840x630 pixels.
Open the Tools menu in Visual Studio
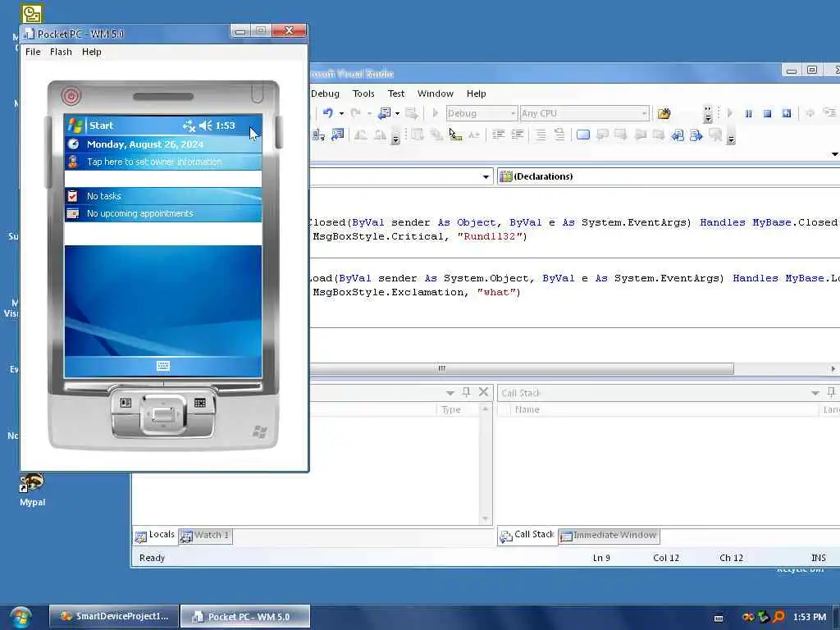pos(363,94)
